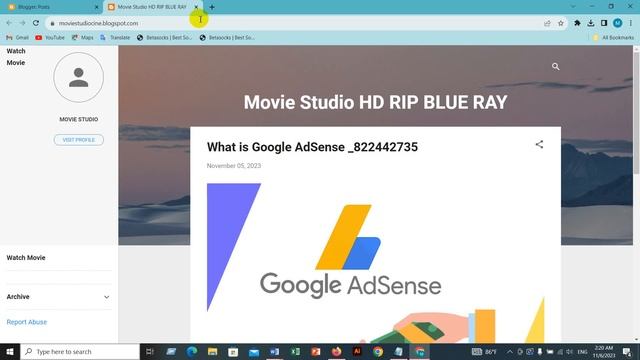This screenshot has width=640, height=360.
Task: Open the Chrome three-dot menu
Action: [x=631, y=23]
